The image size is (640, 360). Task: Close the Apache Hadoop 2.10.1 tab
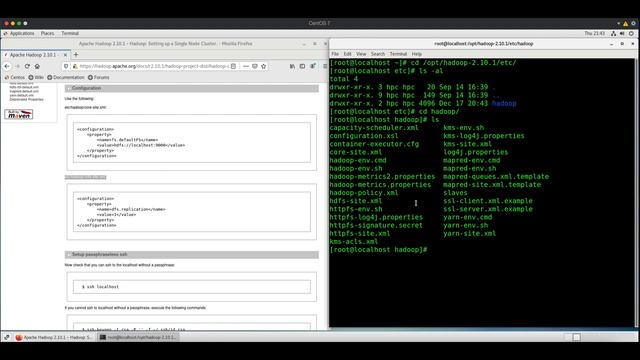(65, 55)
